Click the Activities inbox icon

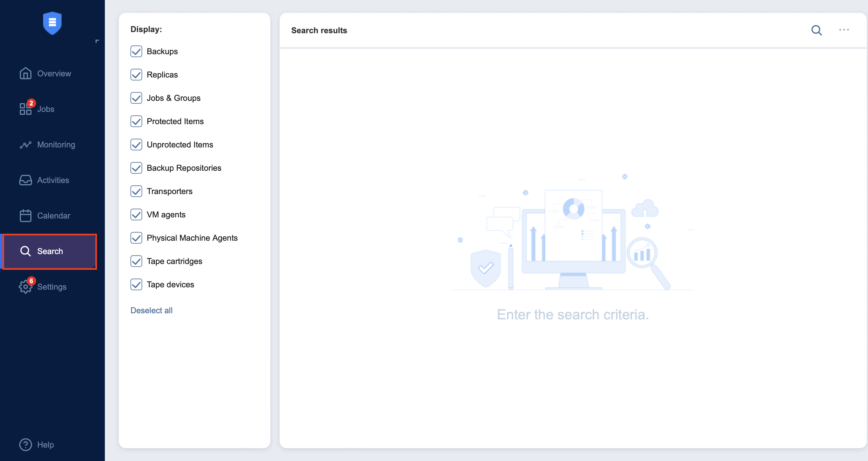click(x=25, y=180)
